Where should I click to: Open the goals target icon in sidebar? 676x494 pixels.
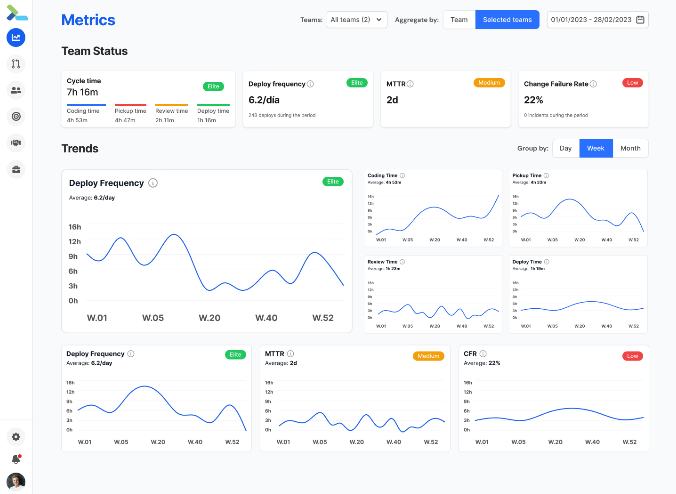(x=16, y=116)
